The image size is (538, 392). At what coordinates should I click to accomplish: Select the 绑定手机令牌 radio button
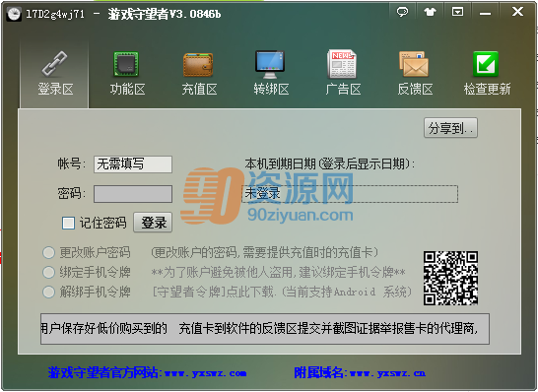[x=48, y=273]
